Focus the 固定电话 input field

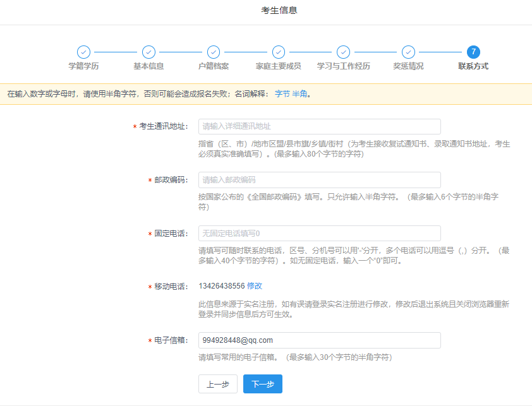320,234
